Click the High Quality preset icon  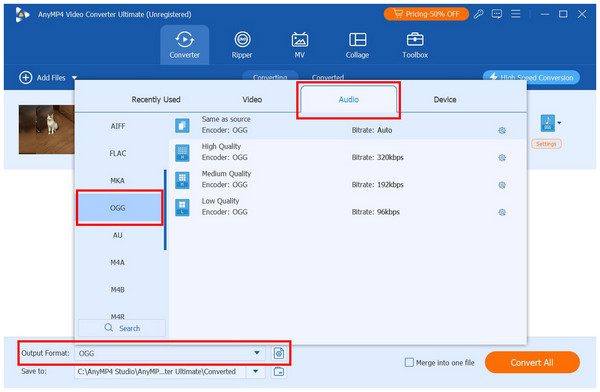click(x=182, y=153)
